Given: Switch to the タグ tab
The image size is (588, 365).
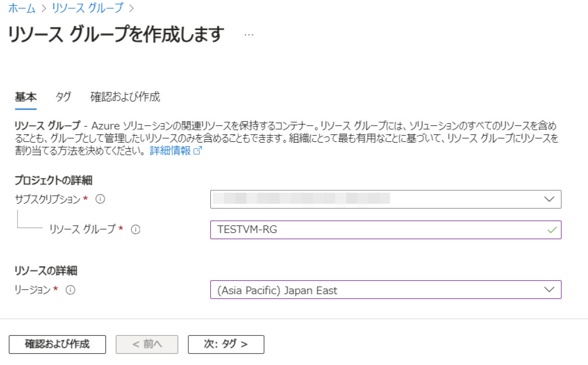Looking at the screenshot, I should 63,97.
